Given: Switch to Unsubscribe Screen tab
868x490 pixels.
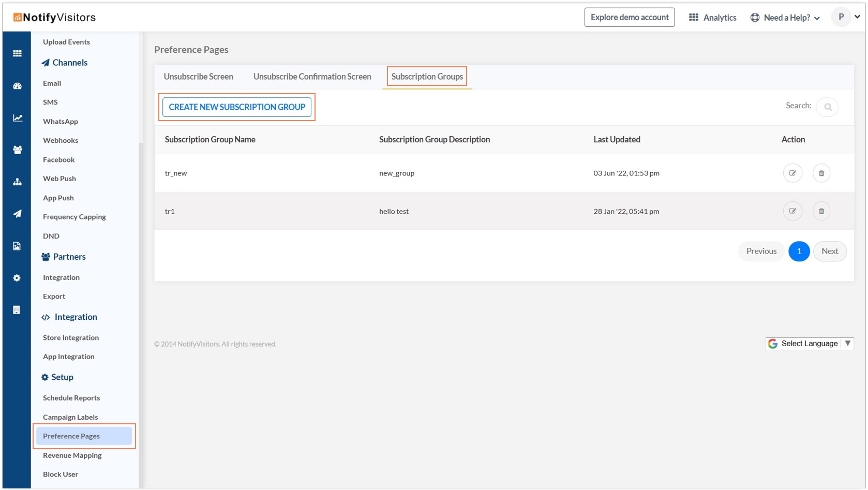Looking at the screenshot, I should coord(199,77).
